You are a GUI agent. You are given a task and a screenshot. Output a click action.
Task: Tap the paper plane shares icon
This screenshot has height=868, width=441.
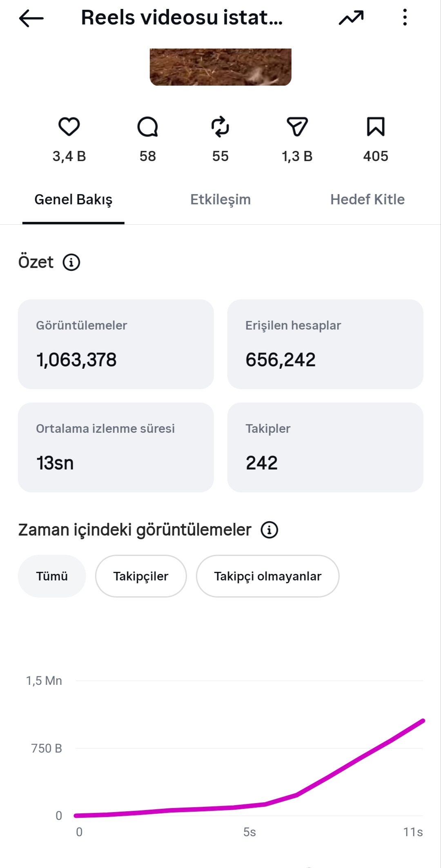click(x=297, y=126)
